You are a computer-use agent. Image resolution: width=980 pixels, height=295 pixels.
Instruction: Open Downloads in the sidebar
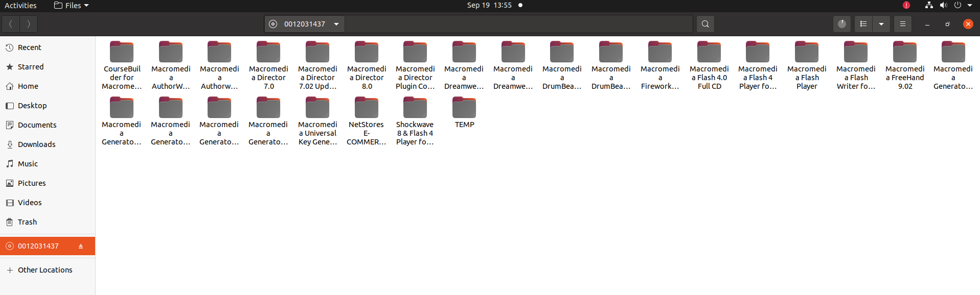click(48, 144)
